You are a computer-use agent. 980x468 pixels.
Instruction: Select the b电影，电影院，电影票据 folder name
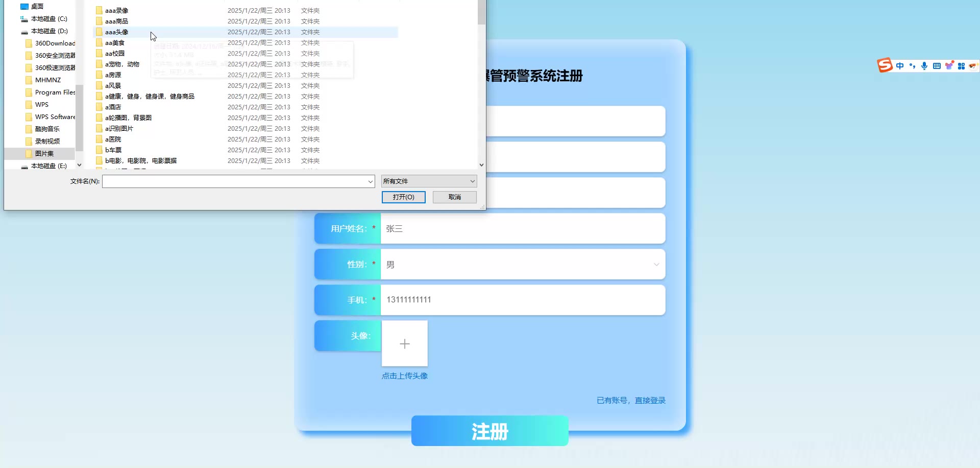coord(141,160)
